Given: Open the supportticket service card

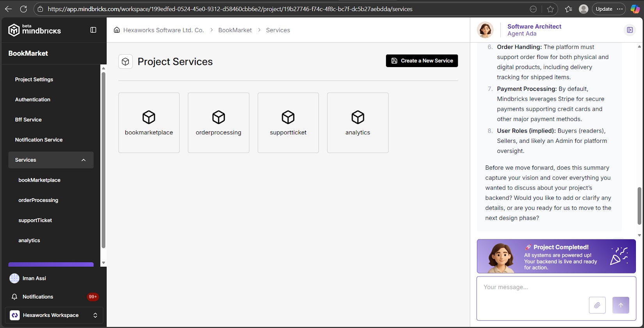Looking at the screenshot, I should [288, 122].
